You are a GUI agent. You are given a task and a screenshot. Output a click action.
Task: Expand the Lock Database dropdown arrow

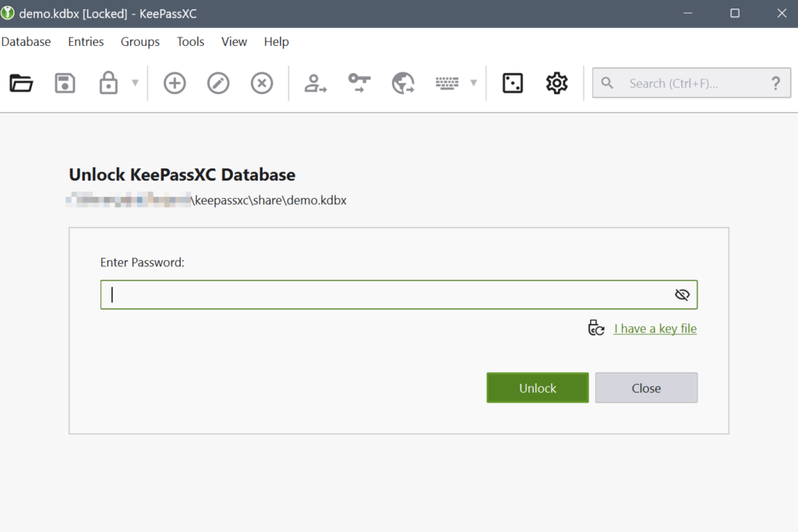(x=135, y=83)
